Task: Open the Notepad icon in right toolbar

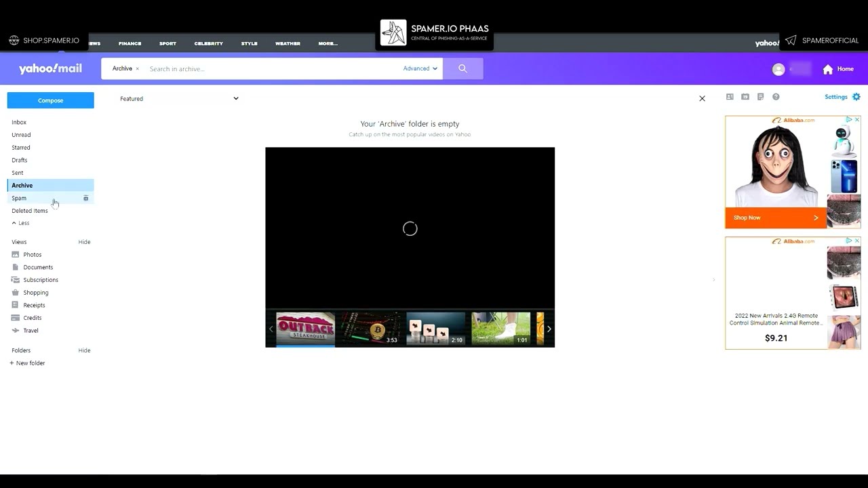Action: pyautogui.click(x=760, y=97)
